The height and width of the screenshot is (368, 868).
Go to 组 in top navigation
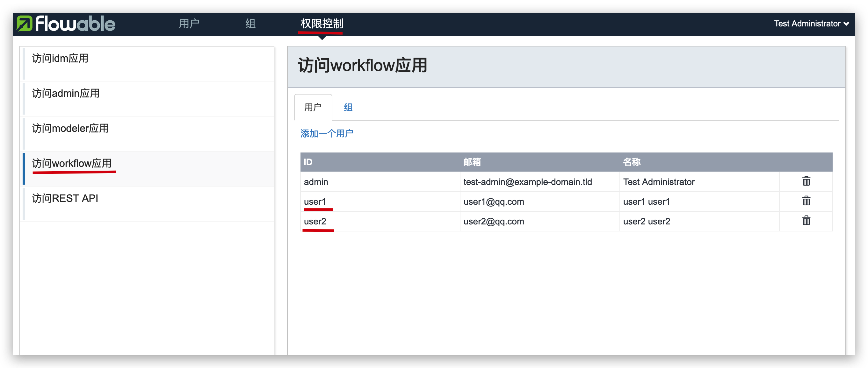(250, 24)
